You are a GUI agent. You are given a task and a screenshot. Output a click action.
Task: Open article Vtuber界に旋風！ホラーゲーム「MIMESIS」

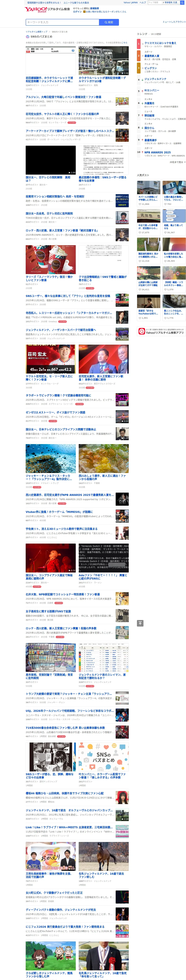59,512
